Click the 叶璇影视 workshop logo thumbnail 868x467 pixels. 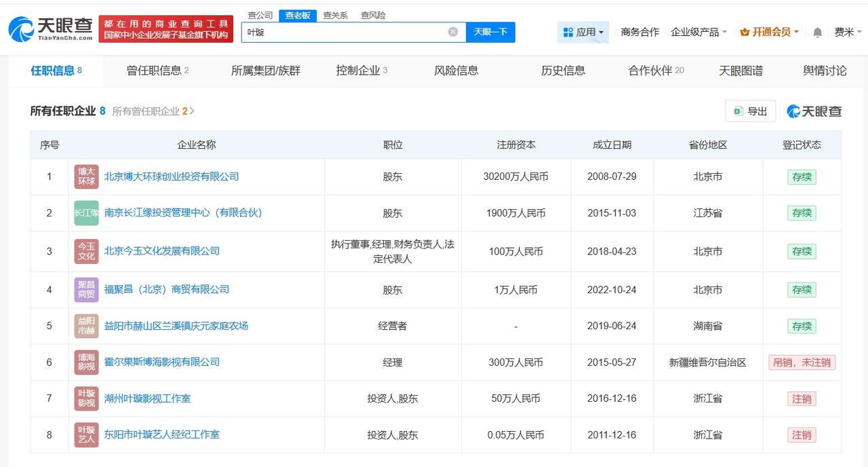pyautogui.click(x=86, y=398)
